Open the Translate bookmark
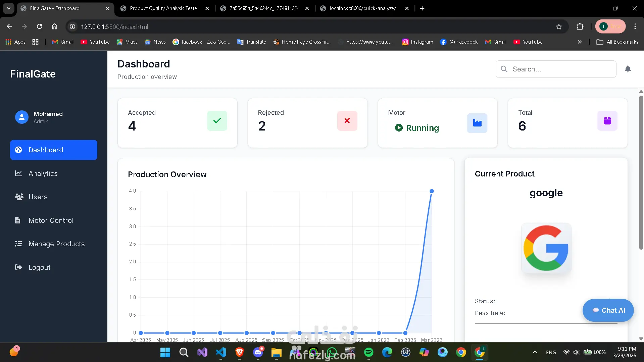644x362 pixels. point(252,42)
